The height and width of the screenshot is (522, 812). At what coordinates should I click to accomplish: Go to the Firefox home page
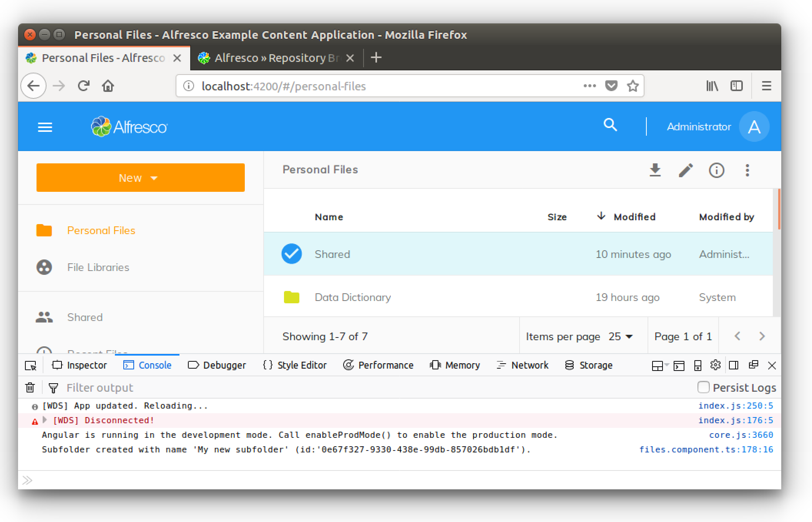(108, 86)
